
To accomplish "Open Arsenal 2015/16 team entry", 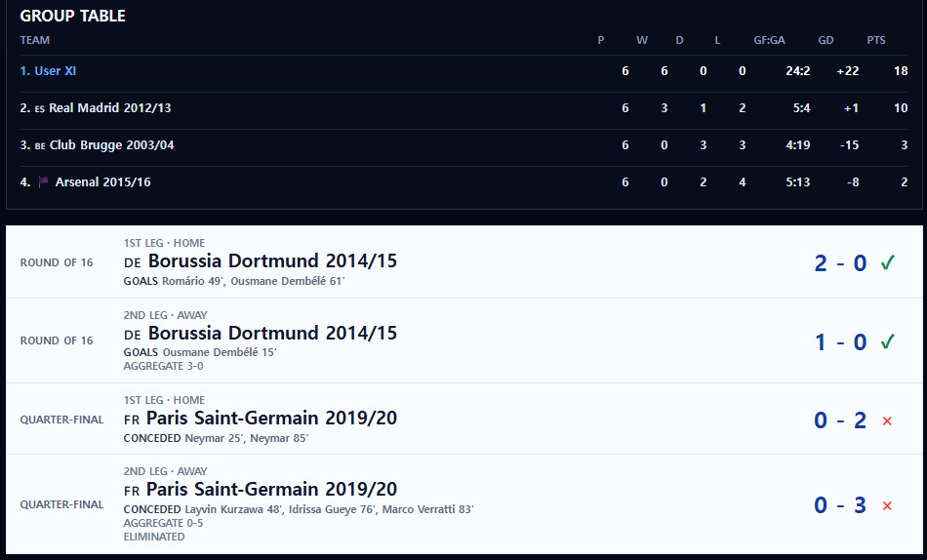I will click(464, 182).
